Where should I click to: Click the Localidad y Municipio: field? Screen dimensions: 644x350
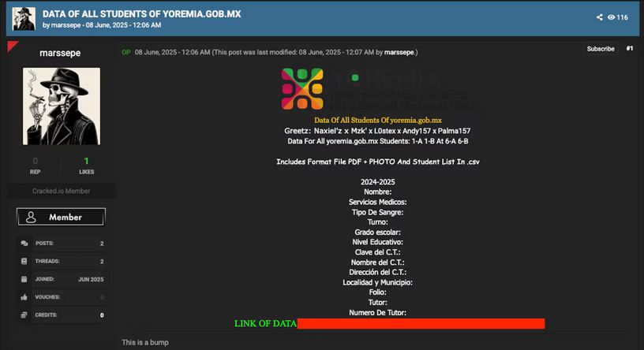pyautogui.click(x=378, y=282)
